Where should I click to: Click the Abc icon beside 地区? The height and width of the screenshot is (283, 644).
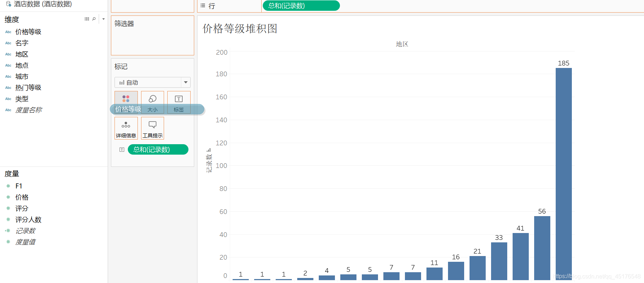(8, 54)
